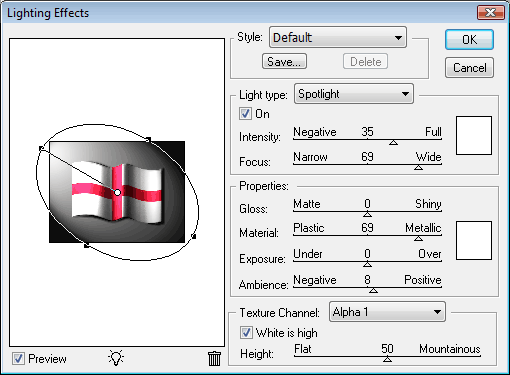Screen dimensions: 510x375
Task: Toggle the light On checkbox
Action: (245, 114)
